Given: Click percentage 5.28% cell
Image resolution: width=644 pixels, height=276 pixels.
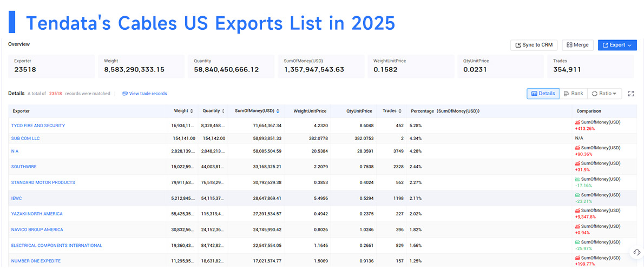Looking at the screenshot, I should 415,126.
